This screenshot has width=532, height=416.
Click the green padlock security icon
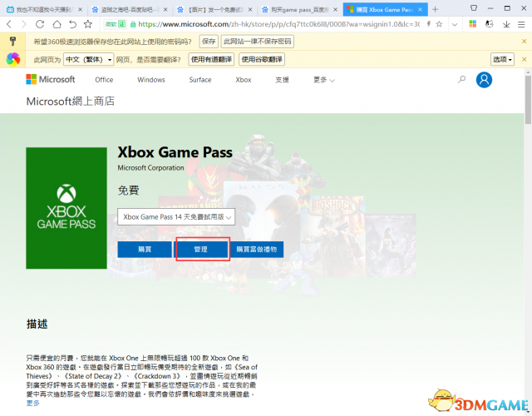coord(133,24)
